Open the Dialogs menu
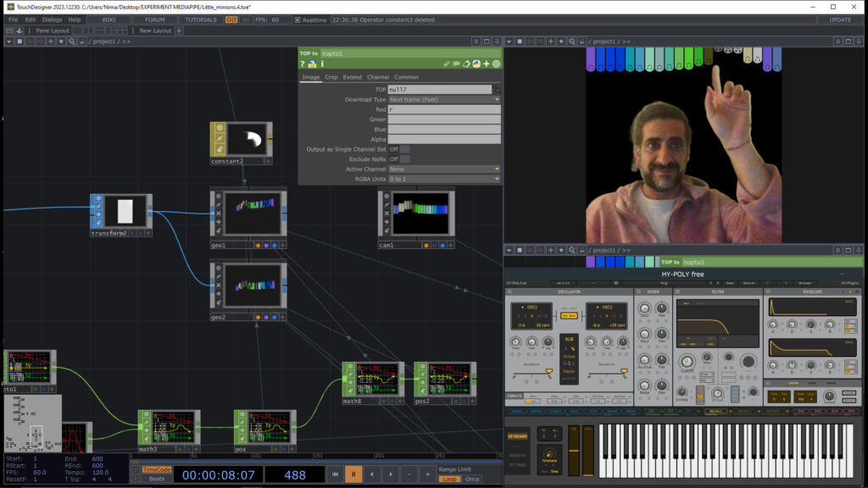 click(51, 19)
